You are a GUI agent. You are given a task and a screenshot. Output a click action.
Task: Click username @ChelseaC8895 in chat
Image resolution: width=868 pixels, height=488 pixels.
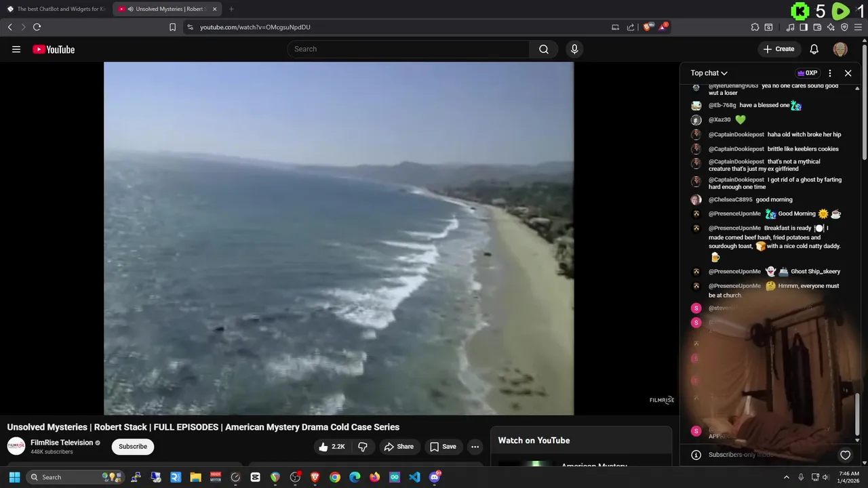[x=730, y=200]
